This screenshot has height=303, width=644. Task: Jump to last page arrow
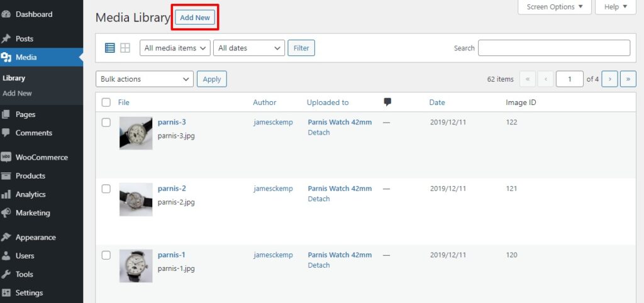click(628, 79)
